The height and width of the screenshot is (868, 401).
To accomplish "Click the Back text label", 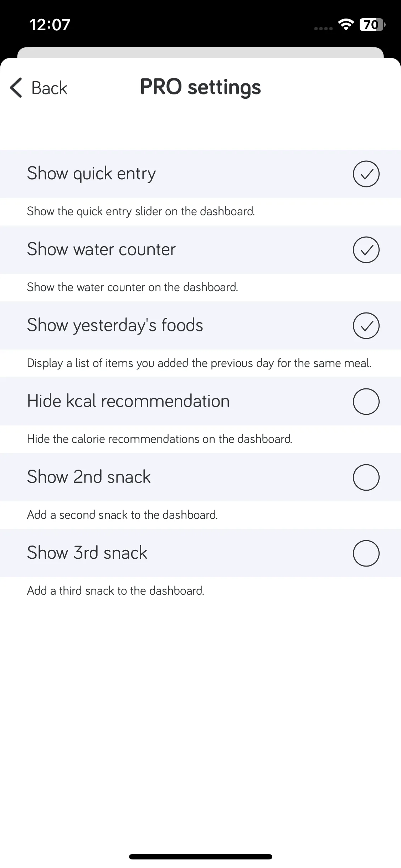I will [x=49, y=88].
